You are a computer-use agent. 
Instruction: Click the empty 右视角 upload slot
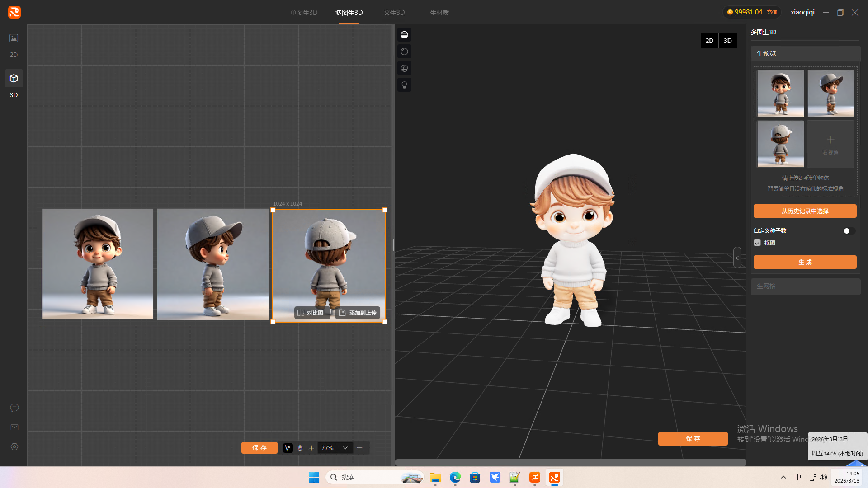point(830,144)
